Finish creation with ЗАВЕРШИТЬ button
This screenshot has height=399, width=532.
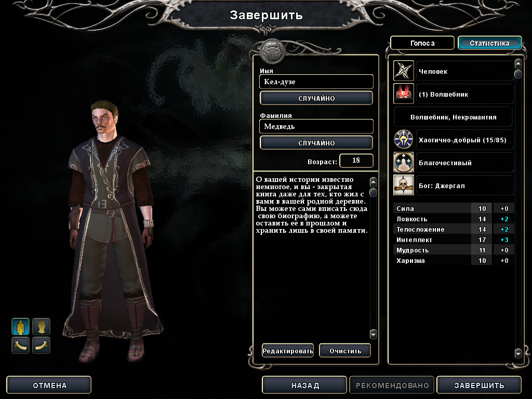click(x=479, y=385)
